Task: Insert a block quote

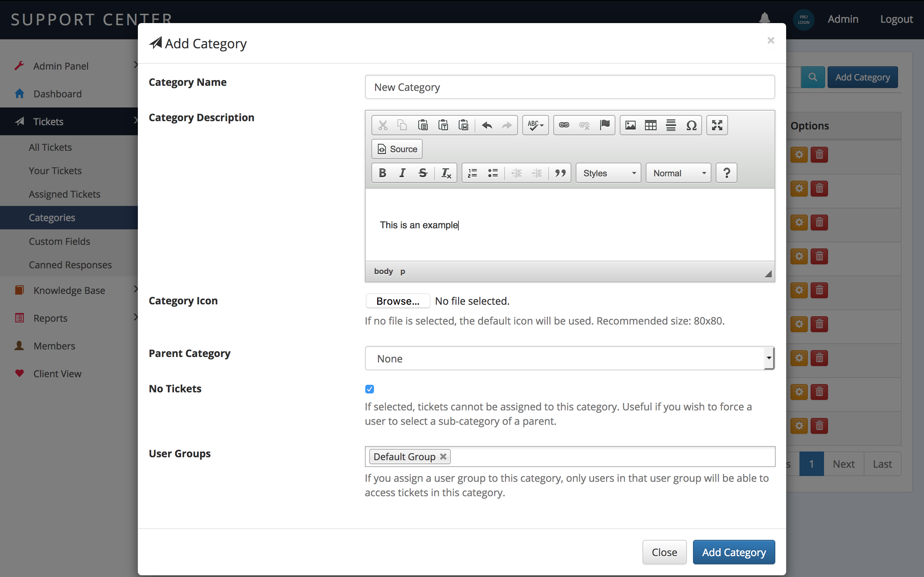Action: [560, 173]
